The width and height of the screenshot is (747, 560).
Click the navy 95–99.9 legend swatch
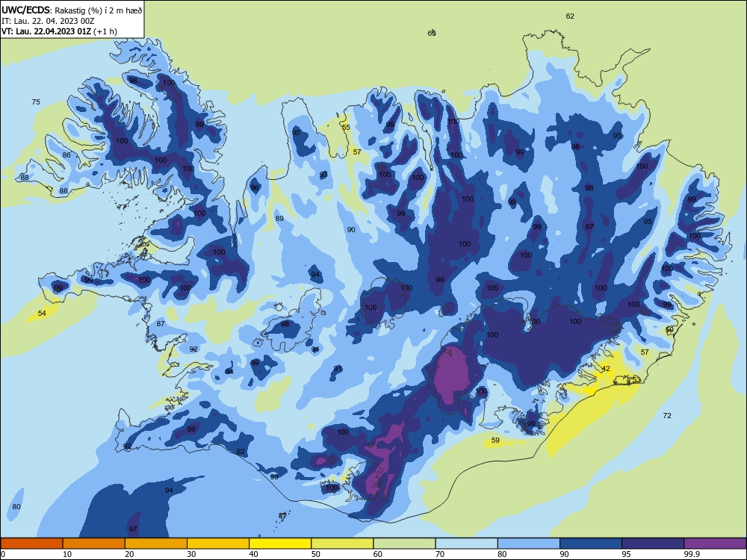tap(653, 544)
